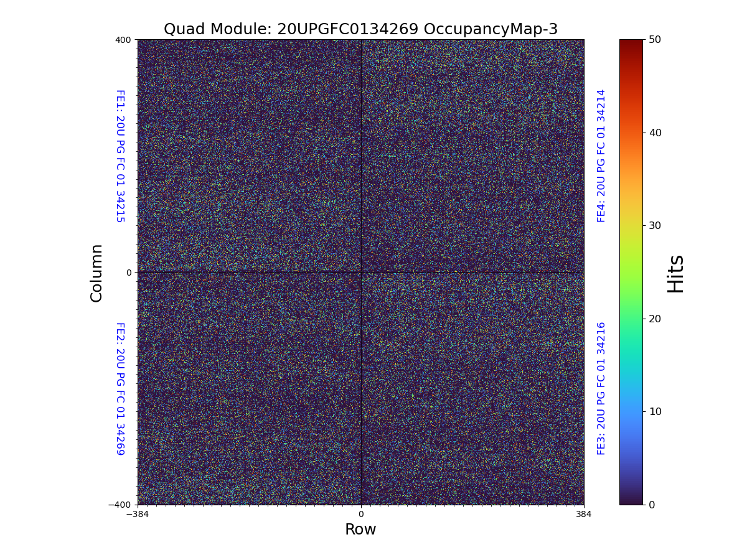Select the FE2: 20U PG FC 01 34269 label
Image resolution: width=747 pixels, height=560 pixels.
(x=120, y=388)
